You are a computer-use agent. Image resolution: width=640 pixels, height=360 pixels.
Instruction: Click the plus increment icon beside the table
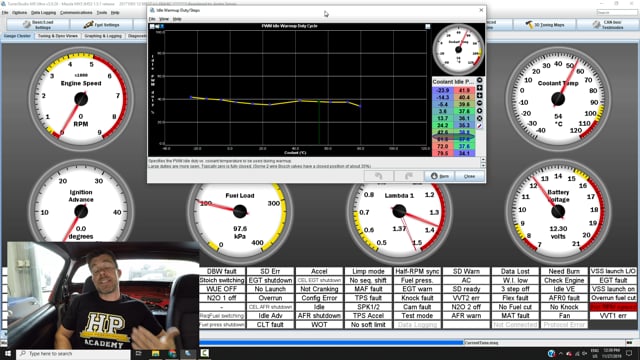[x=480, y=88]
